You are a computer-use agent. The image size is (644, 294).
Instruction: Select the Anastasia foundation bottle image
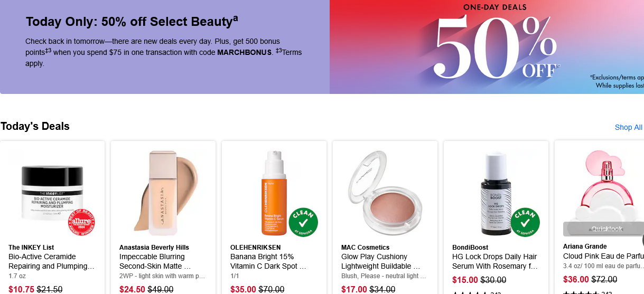[x=163, y=193]
